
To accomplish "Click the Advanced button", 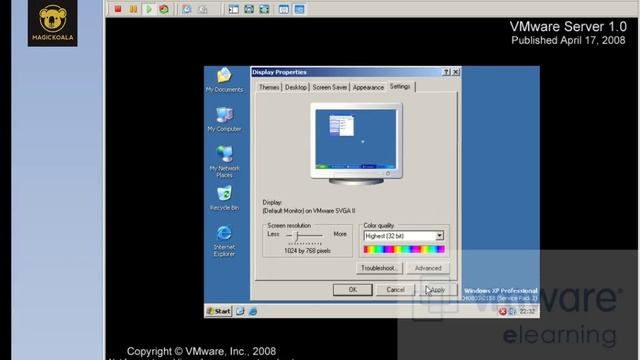I will [428, 268].
